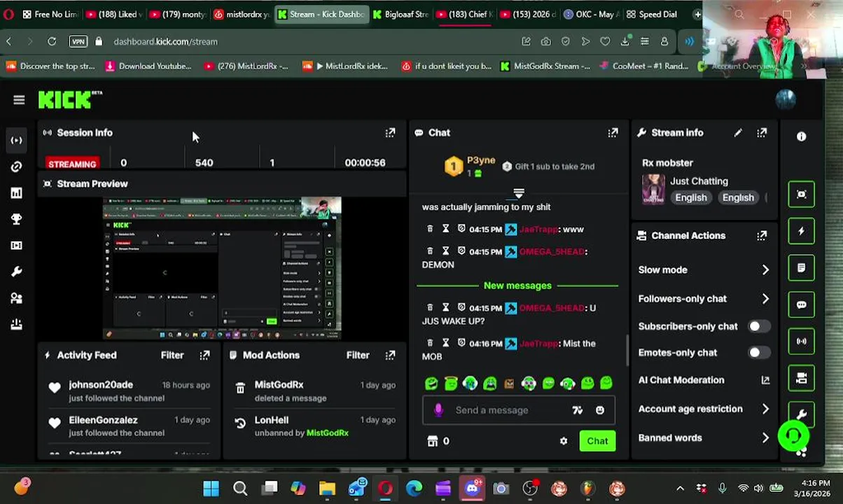This screenshot has height=504, width=843.
Task: Open AI Chat Moderation external link
Action: (x=765, y=380)
